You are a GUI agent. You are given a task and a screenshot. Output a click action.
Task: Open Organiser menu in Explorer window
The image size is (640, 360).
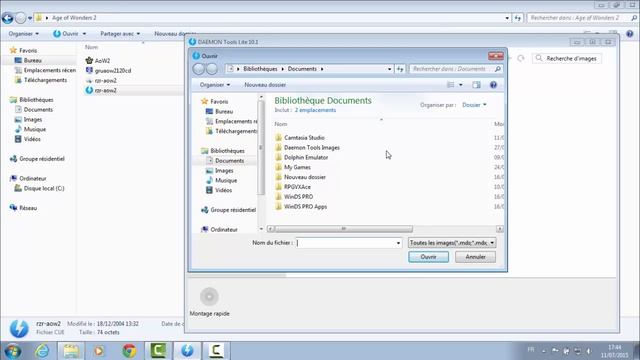pyautogui.click(x=24, y=34)
